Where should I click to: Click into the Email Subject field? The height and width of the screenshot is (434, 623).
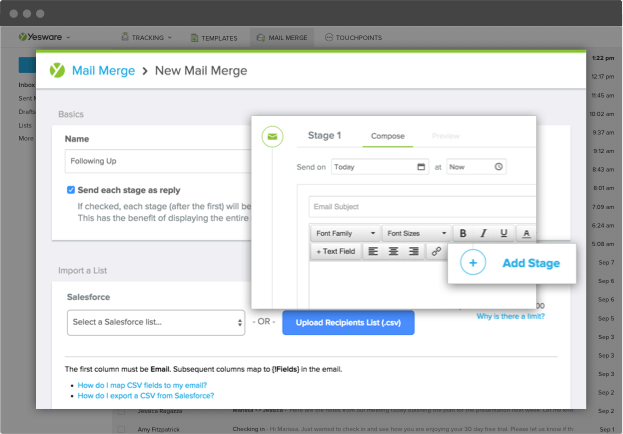[422, 207]
